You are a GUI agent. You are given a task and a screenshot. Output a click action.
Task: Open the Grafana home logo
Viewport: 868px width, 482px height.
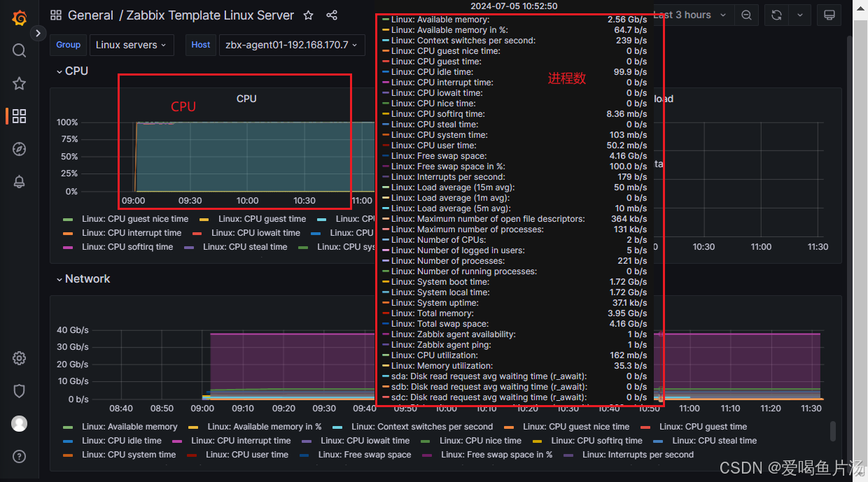pyautogui.click(x=20, y=17)
